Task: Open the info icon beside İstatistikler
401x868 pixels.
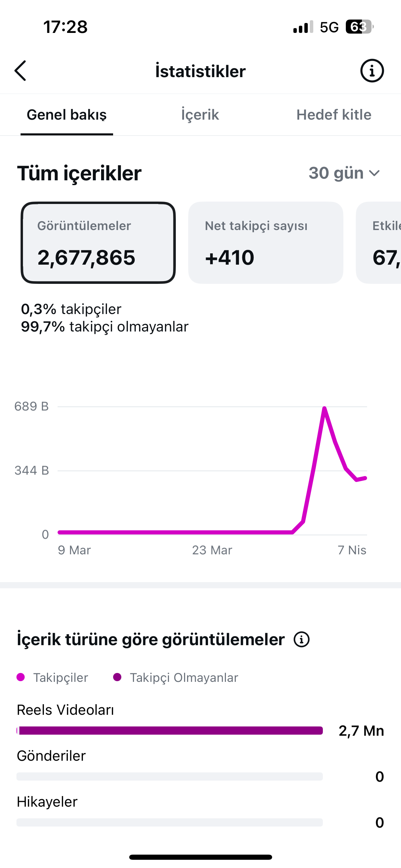Action: [372, 71]
